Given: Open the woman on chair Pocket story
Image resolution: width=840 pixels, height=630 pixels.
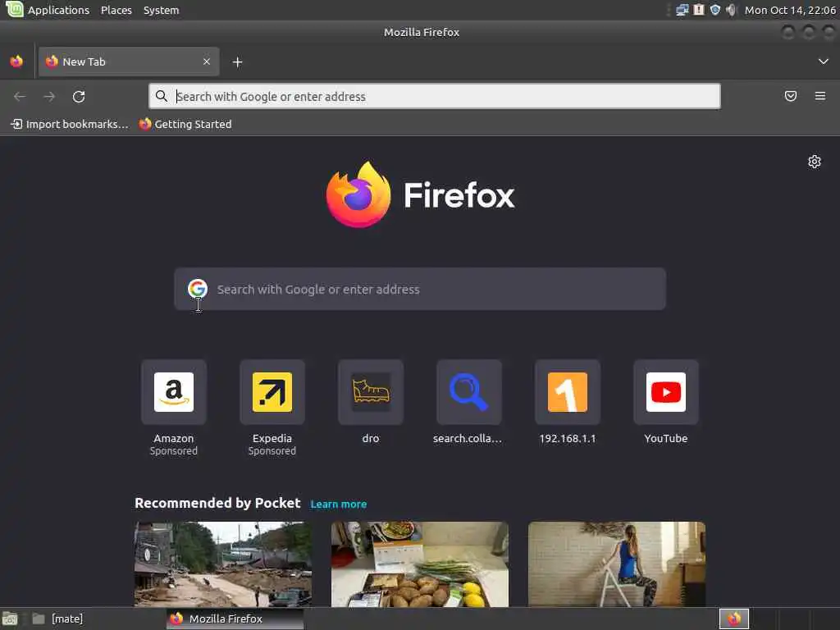Looking at the screenshot, I should (x=617, y=564).
